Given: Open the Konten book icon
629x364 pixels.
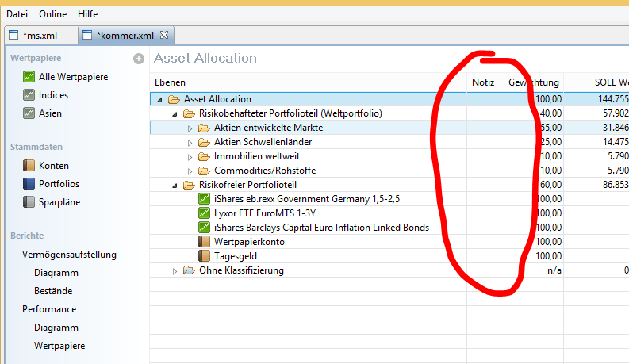Looking at the screenshot, I should pos(29,166).
